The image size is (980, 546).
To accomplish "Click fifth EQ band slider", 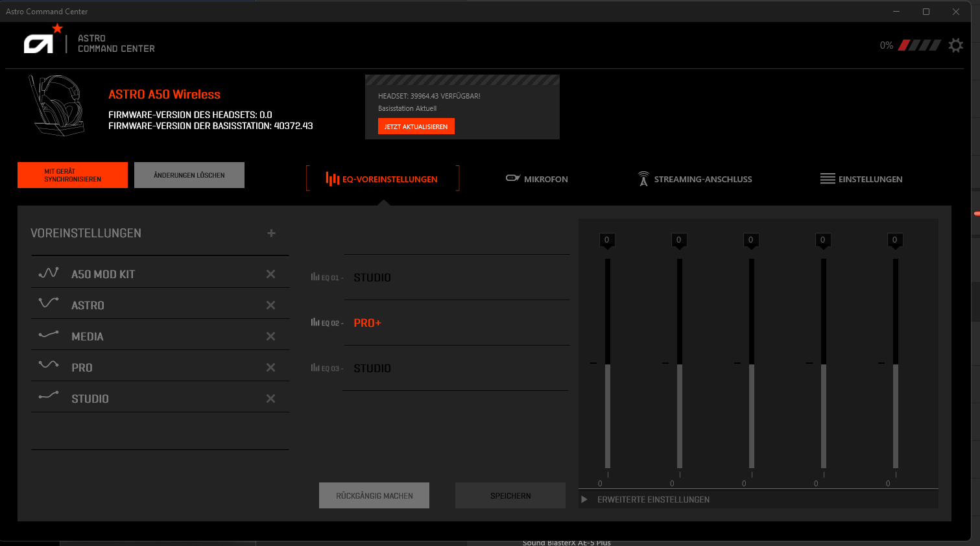I will click(896, 364).
